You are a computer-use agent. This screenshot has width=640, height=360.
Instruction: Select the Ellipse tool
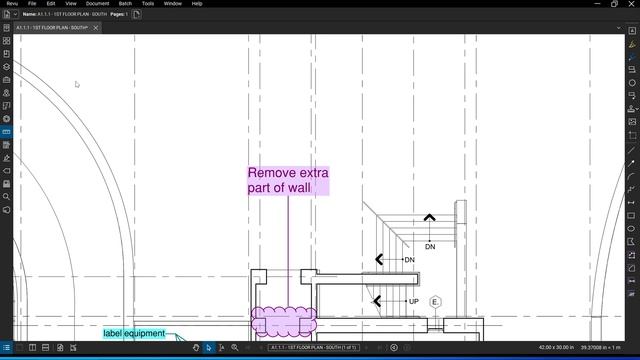[x=632, y=229]
